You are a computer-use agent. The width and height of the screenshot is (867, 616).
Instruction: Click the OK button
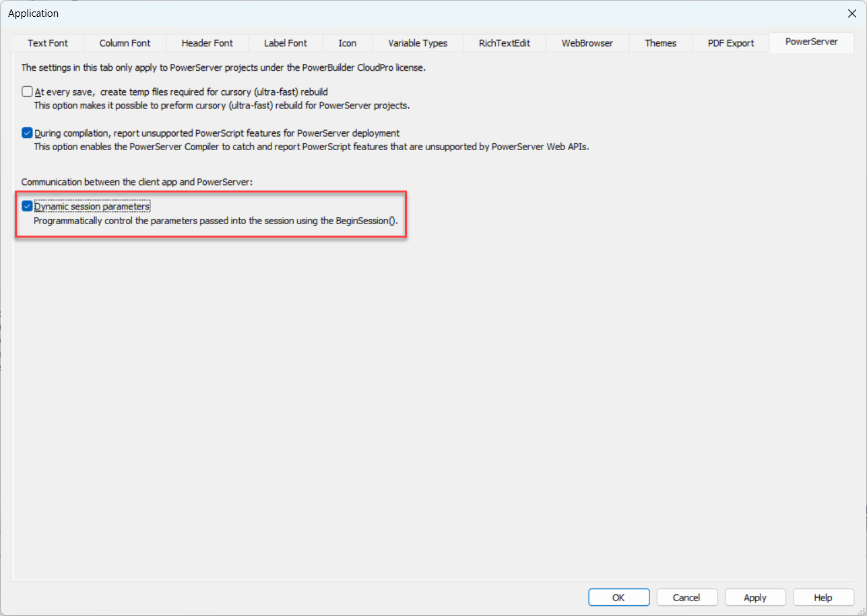tap(618, 597)
